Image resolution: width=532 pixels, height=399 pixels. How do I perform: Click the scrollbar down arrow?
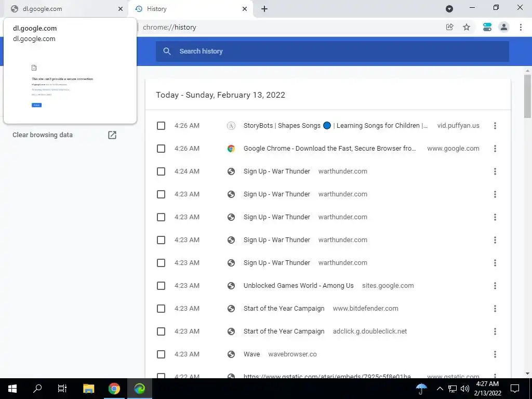click(x=527, y=374)
